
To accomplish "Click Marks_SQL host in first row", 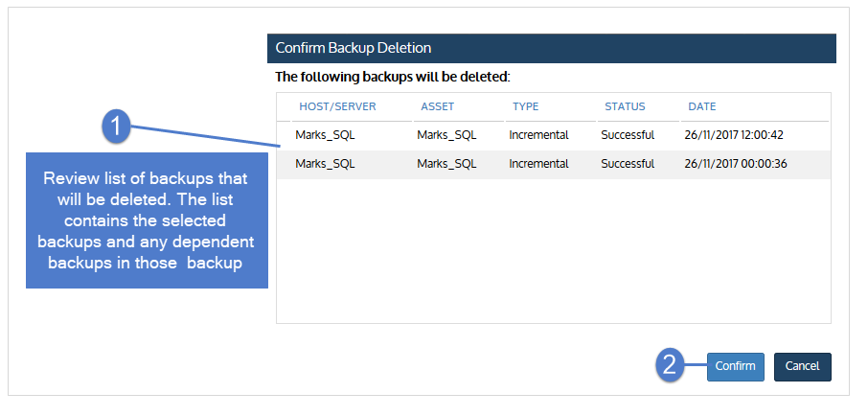I will [x=325, y=135].
